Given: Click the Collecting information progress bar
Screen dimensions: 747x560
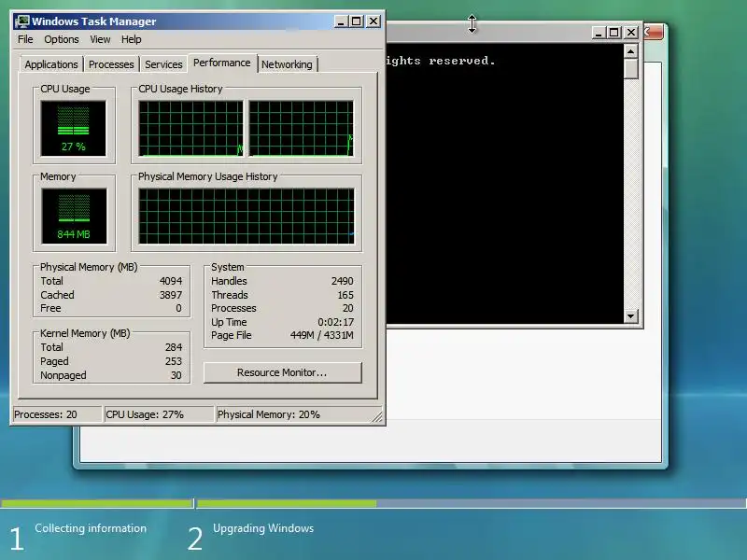Looking at the screenshot, I should coord(97,503).
